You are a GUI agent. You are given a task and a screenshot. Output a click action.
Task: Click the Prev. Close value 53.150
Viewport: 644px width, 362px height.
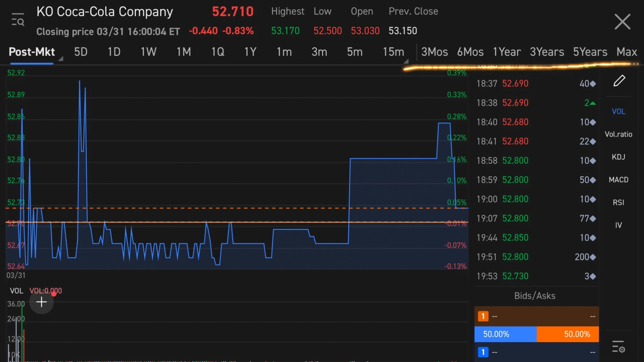pos(403,31)
